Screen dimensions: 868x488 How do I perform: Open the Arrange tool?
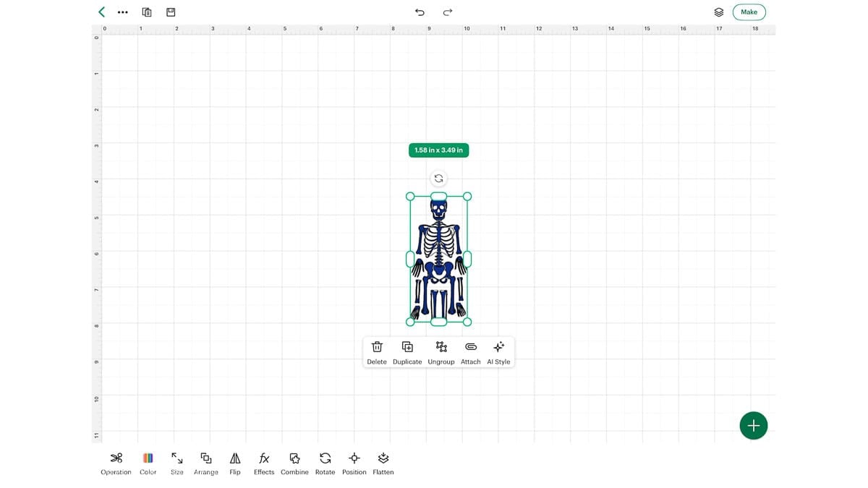coord(206,463)
